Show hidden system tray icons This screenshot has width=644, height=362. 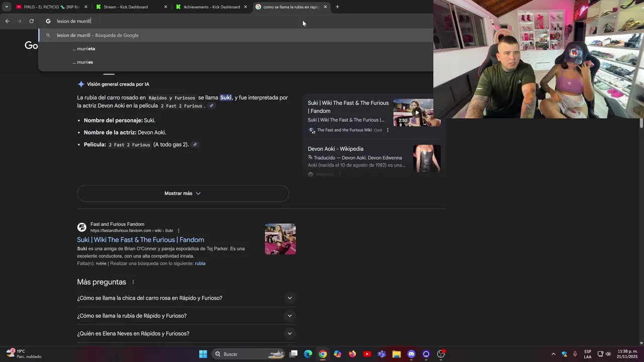[x=553, y=354]
